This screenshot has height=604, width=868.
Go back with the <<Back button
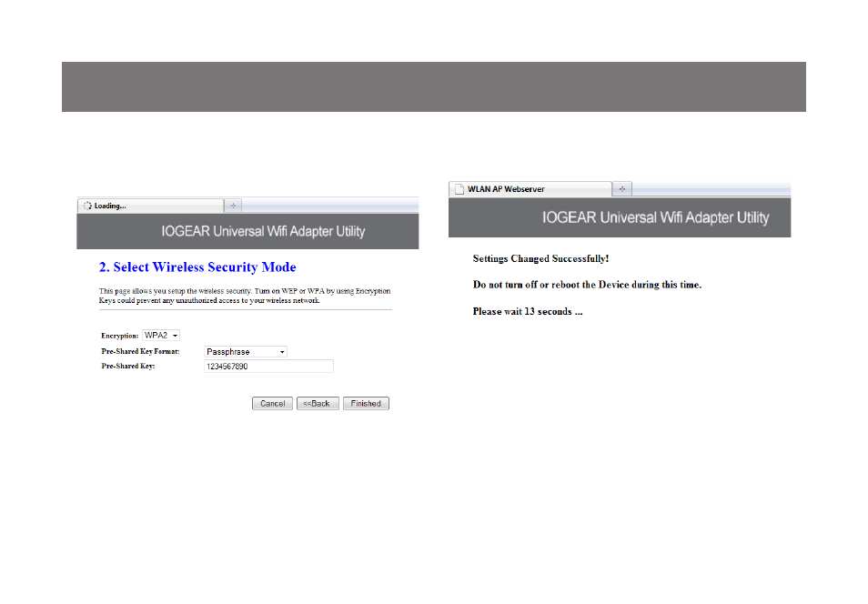coord(318,404)
